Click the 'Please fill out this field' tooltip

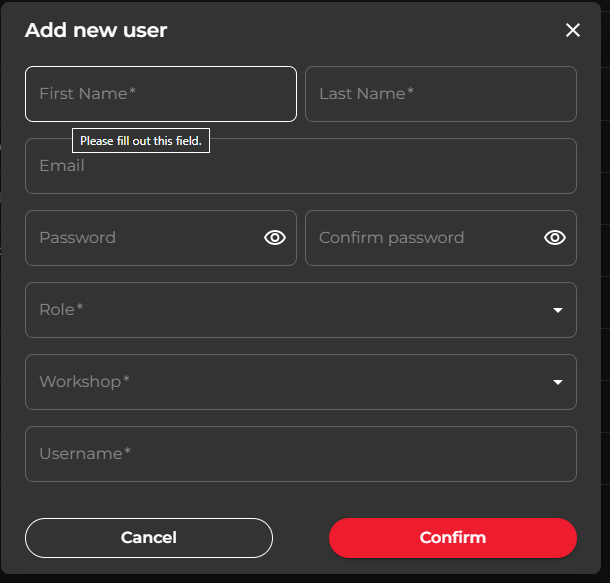click(141, 140)
